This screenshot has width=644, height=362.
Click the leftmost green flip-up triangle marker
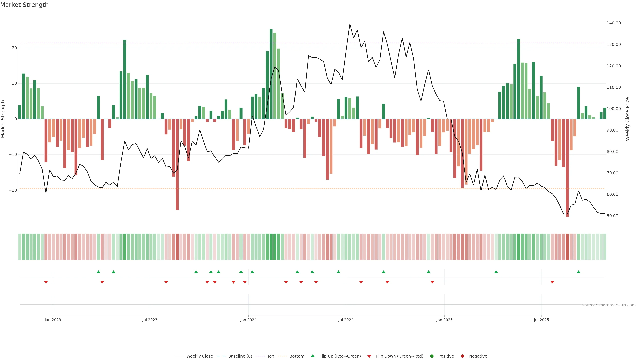point(98,272)
